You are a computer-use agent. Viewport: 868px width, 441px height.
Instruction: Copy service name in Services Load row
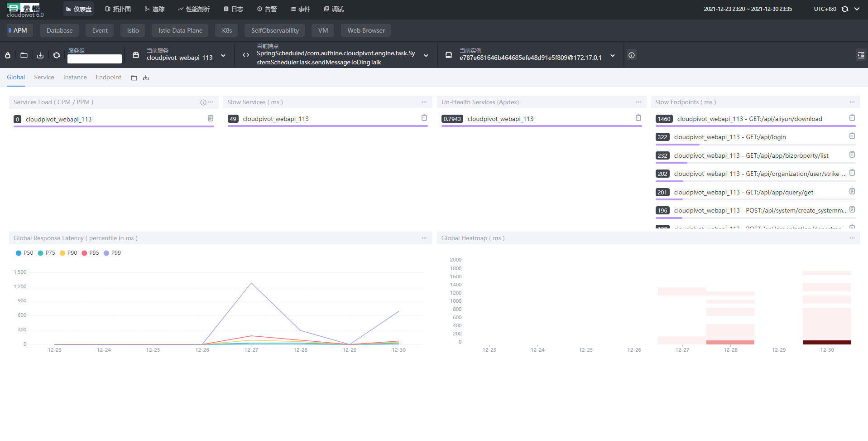click(x=211, y=118)
